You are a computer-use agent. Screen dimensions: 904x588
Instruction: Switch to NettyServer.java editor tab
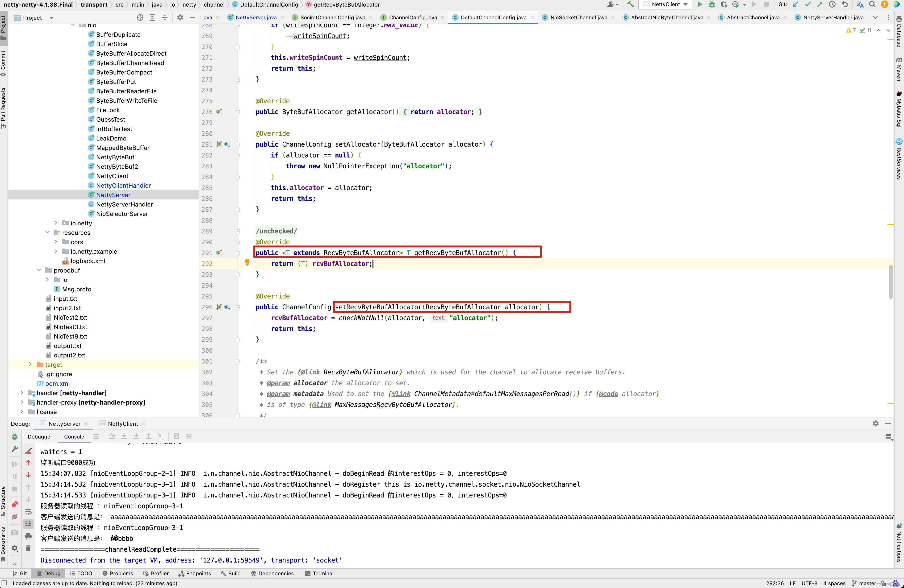256,17
